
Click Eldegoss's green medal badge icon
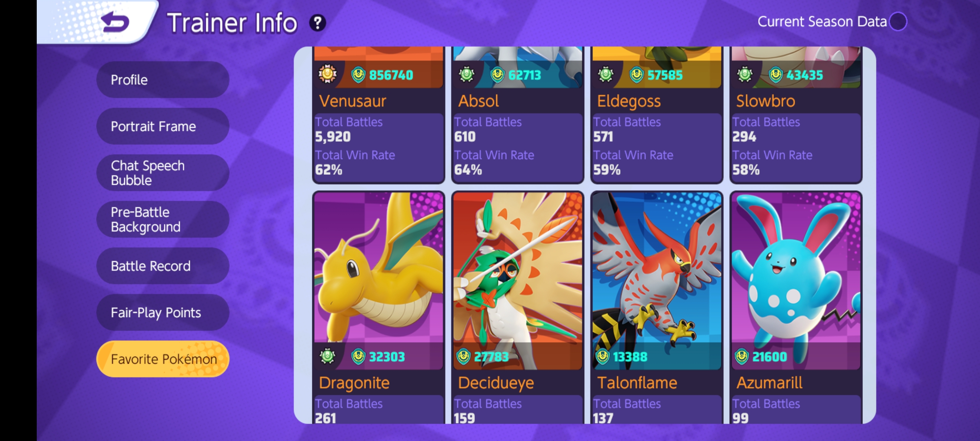[x=606, y=75]
